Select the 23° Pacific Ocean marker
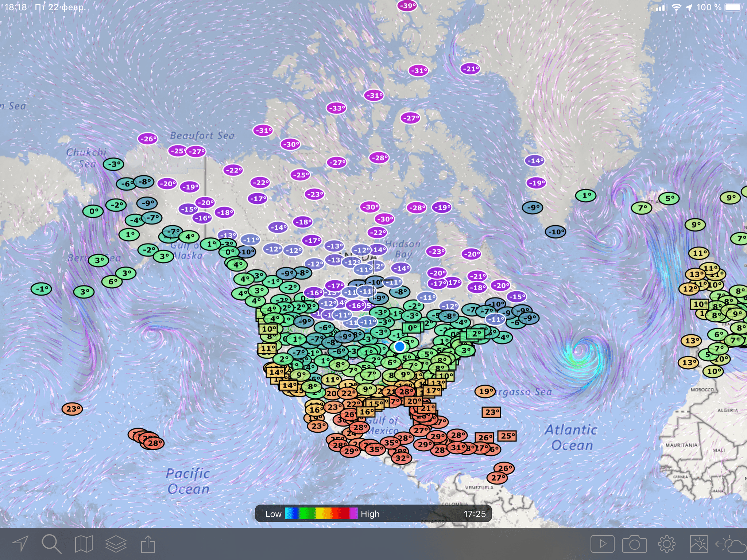Viewport: 747px width, 560px height. pyautogui.click(x=72, y=409)
